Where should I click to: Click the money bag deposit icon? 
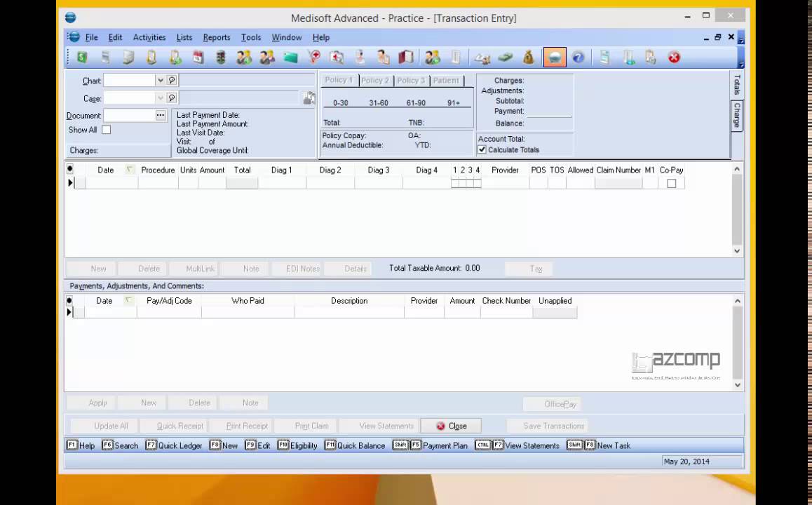[x=528, y=58]
